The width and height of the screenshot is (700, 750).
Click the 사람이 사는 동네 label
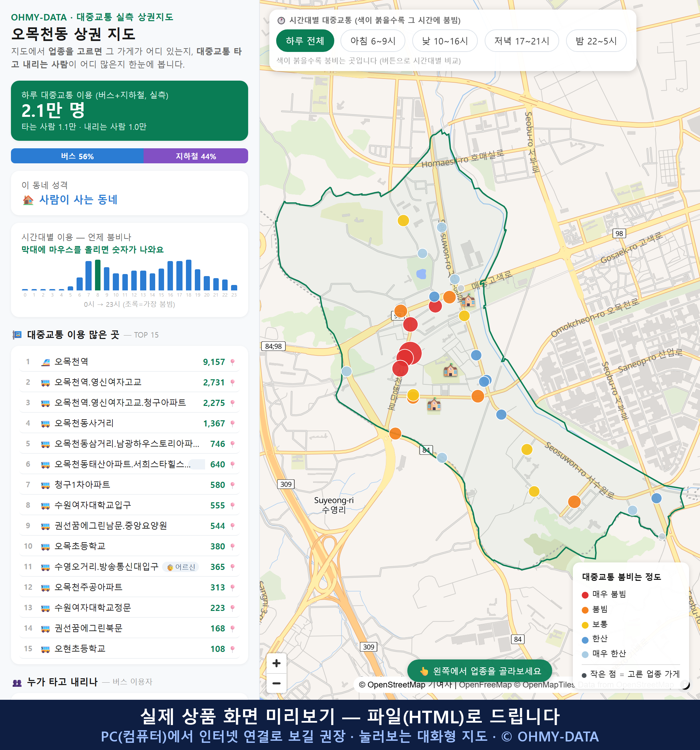[79, 200]
